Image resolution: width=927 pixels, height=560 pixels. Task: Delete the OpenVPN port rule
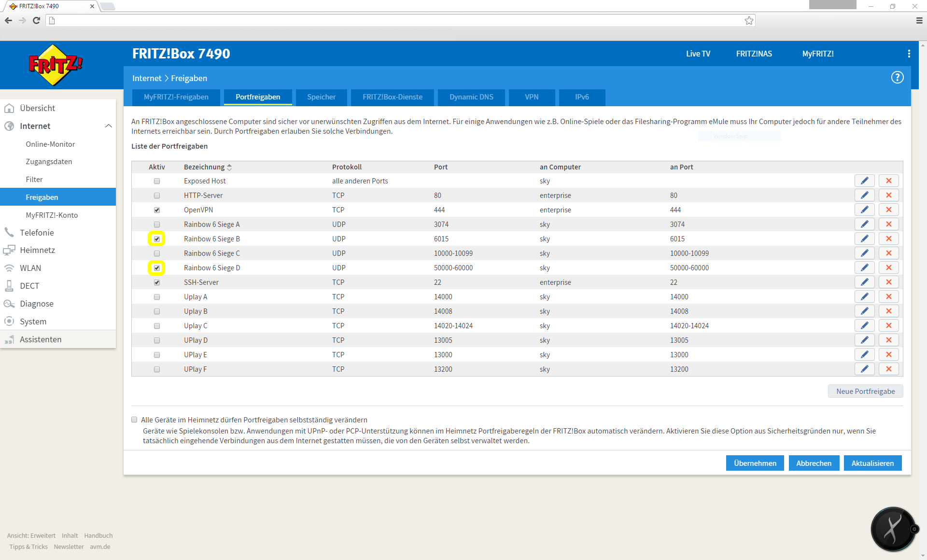click(888, 210)
